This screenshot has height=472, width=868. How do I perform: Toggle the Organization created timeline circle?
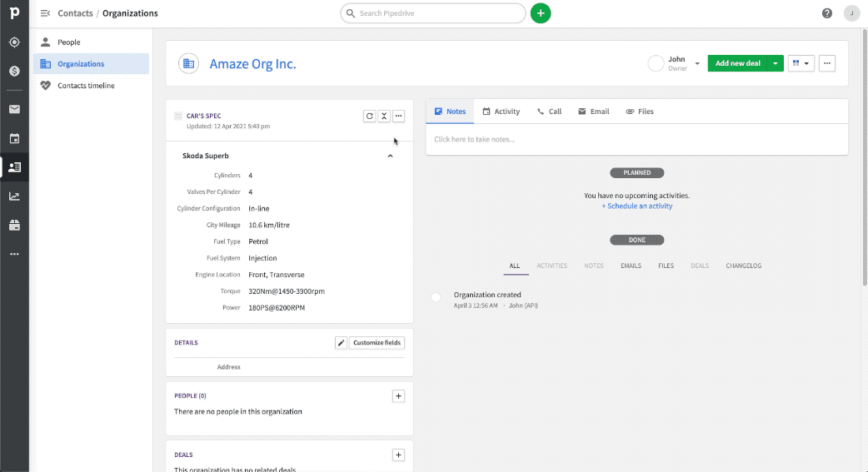tap(436, 298)
